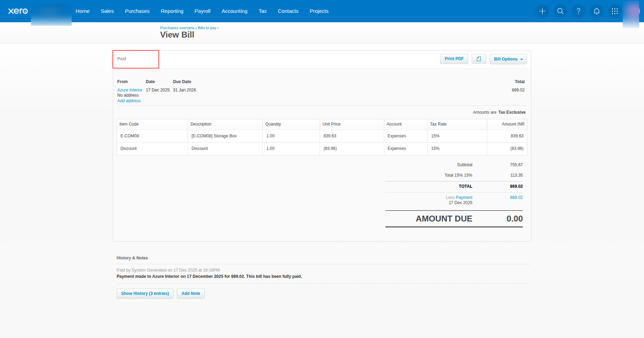Click the Add Note button
Image resolution: width=644 pixels, height=338 pixels.
190,293
